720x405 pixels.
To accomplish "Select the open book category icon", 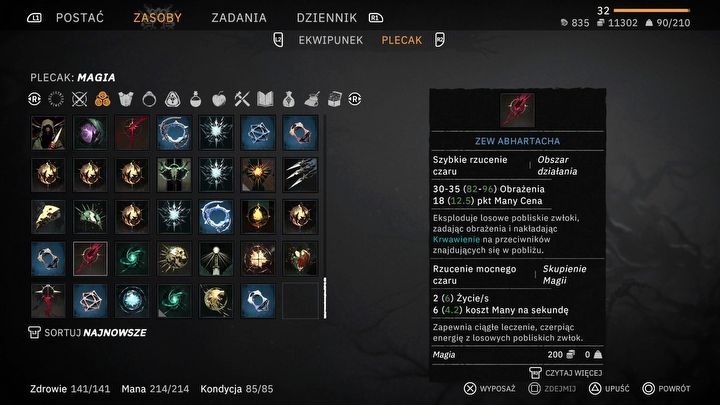I will 265,99.
